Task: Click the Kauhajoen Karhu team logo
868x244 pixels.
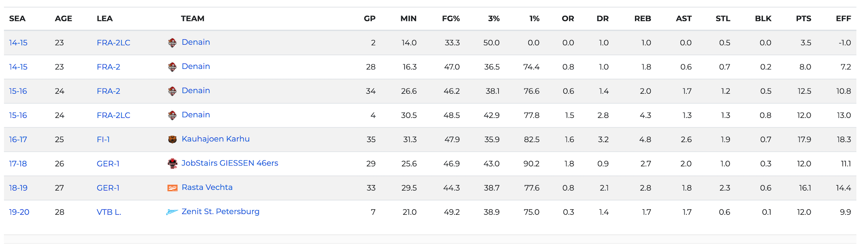Action: click(x=172, y=140)
